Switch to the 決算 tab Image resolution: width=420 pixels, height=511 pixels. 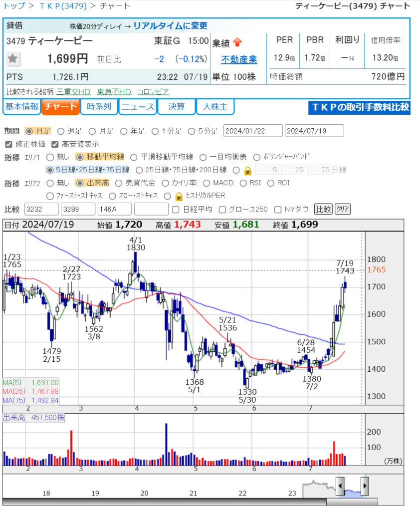click(177, 107)
